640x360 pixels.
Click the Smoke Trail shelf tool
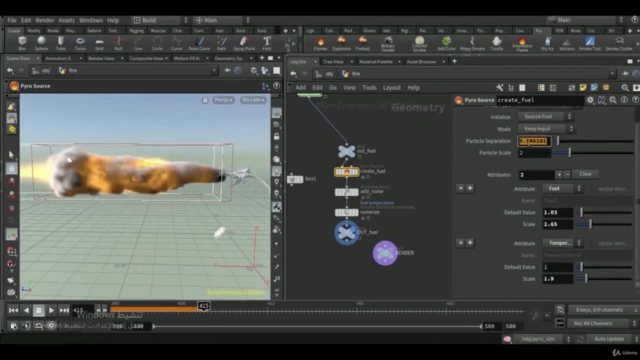(x=590, y=43)
